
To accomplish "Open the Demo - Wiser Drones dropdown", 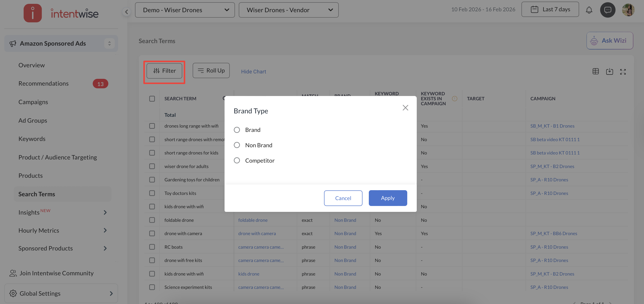I will 185,10.
